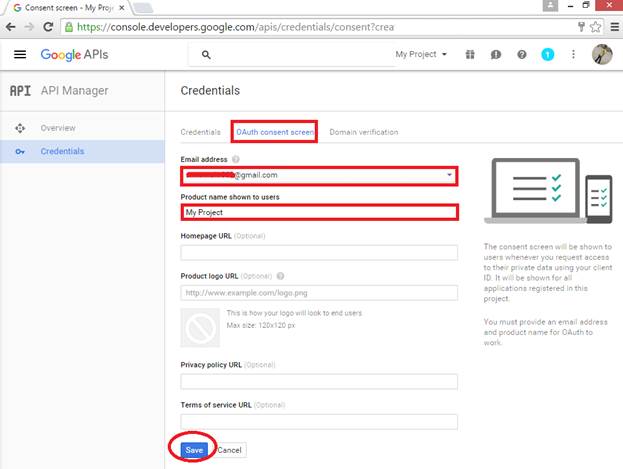The width and height of the screenshot is (623, 469).
Task: Click the Credentials page heading
Action: click(210, 91)
